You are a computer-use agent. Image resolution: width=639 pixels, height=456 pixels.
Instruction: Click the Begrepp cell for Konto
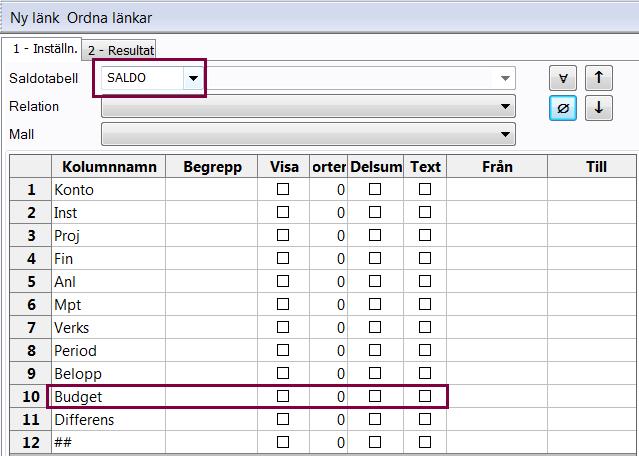click(x=212, y=189)
